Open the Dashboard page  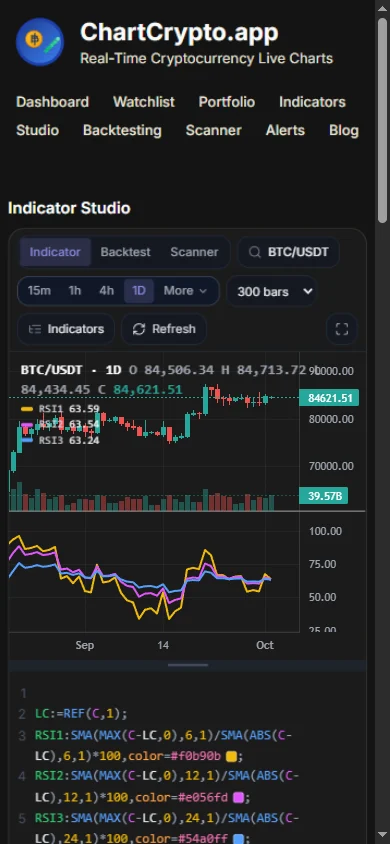(x=52, y=102)
